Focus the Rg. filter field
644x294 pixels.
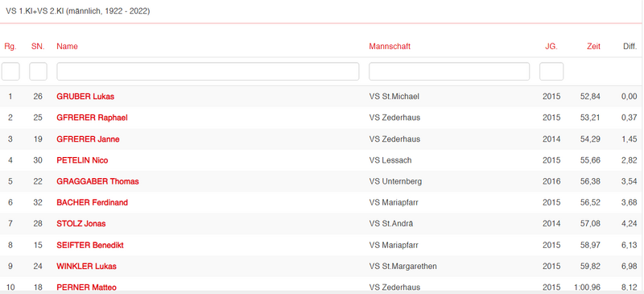[x=10, y=72]
